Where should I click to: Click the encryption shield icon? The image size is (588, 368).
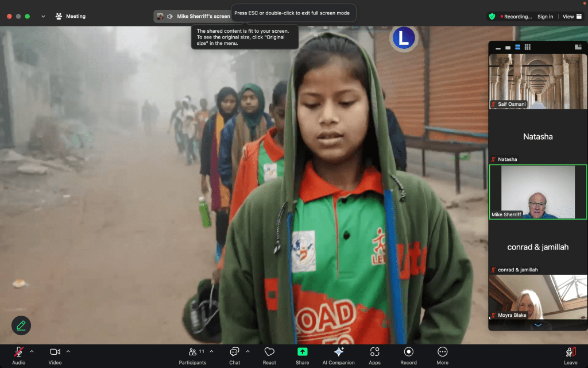(x=492, y=17)
